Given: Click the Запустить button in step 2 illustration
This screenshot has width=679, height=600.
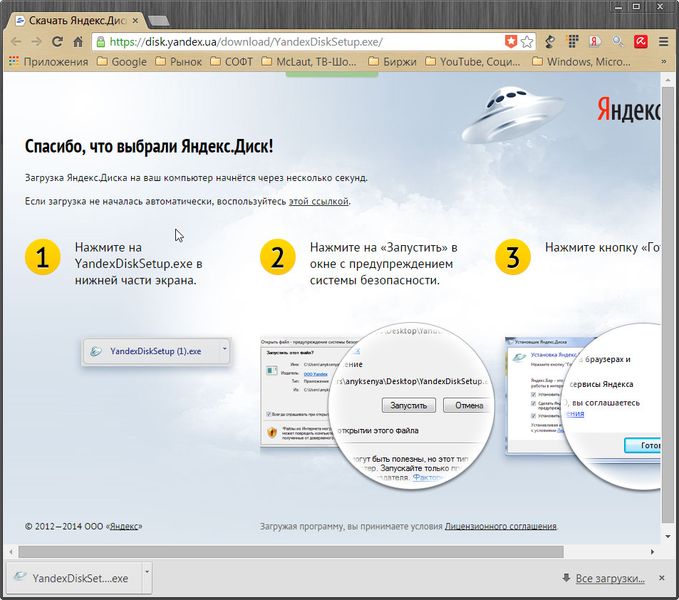Looking at the screenshot, I should click(x=408, y=406).
